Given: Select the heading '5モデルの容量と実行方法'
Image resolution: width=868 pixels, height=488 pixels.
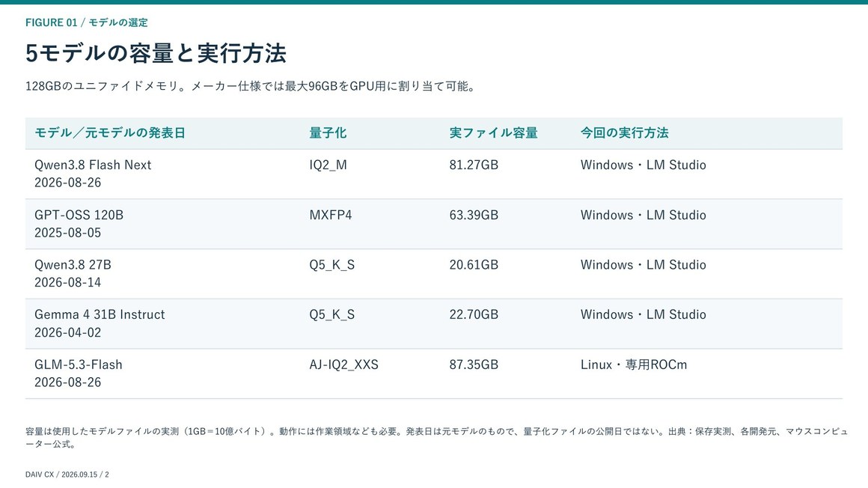Looking at the screenshot, I should click(156, 53).
